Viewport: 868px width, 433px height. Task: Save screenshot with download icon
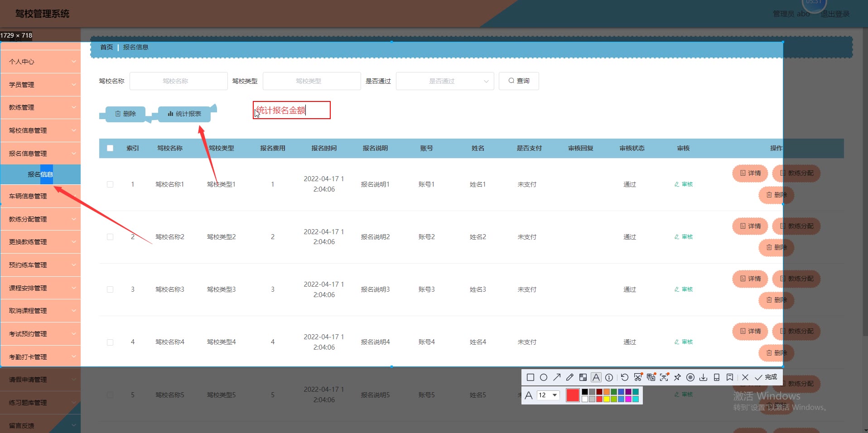704,377
